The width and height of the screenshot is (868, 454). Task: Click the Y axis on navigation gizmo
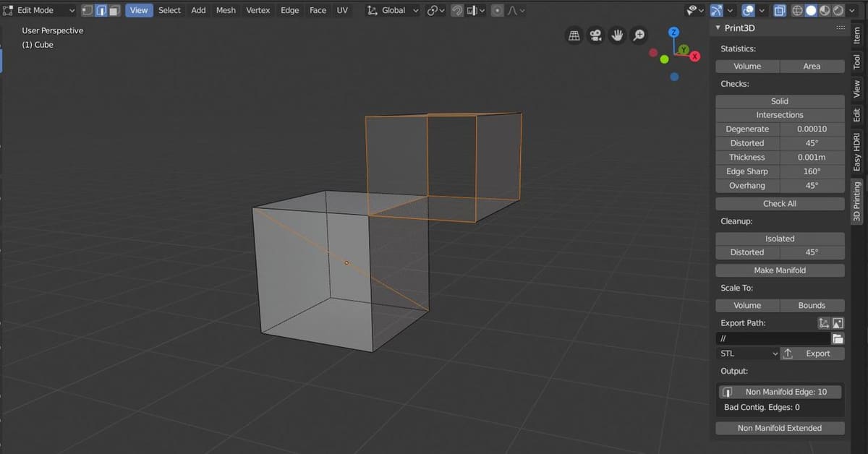[684, 50]
